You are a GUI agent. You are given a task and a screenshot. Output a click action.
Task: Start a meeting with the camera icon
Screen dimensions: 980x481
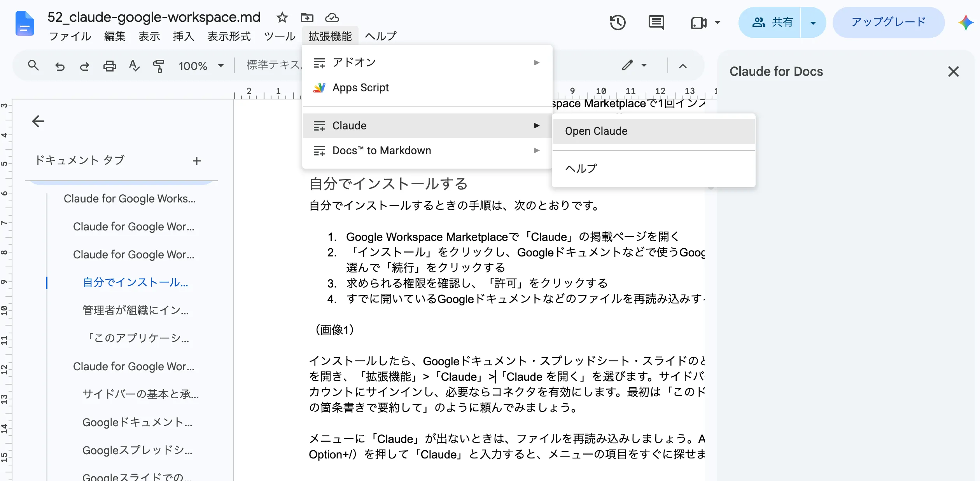pos(699,23)
